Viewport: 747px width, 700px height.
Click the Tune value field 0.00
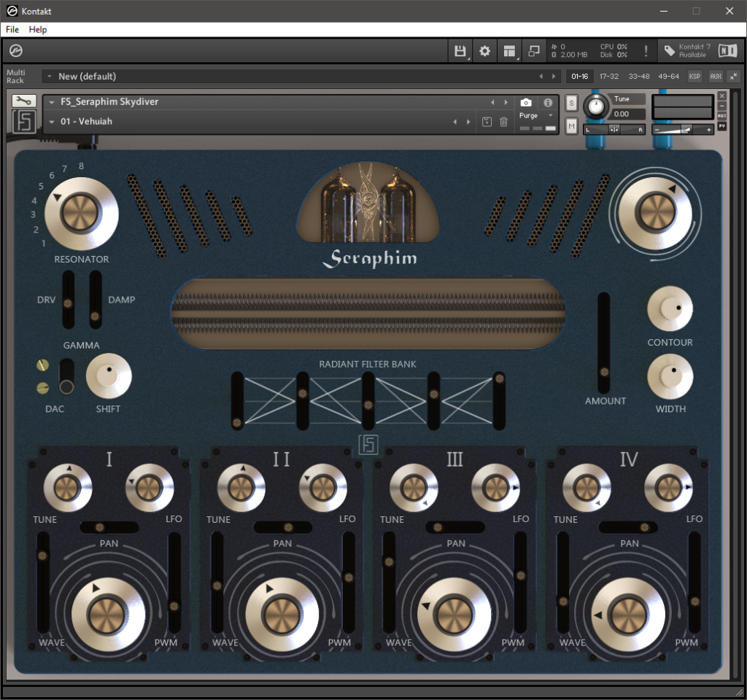[628, 114]
